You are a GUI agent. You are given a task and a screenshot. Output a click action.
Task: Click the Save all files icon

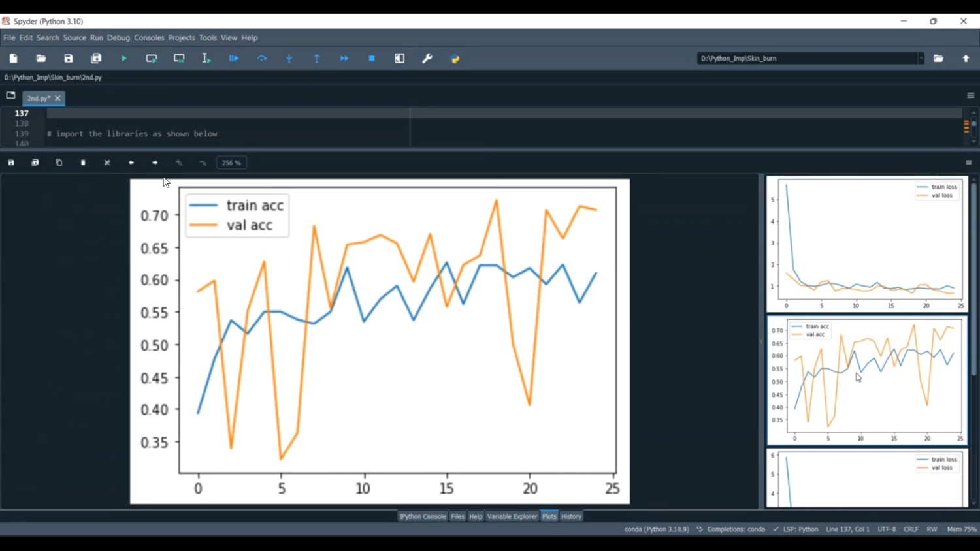coord(96,59)
